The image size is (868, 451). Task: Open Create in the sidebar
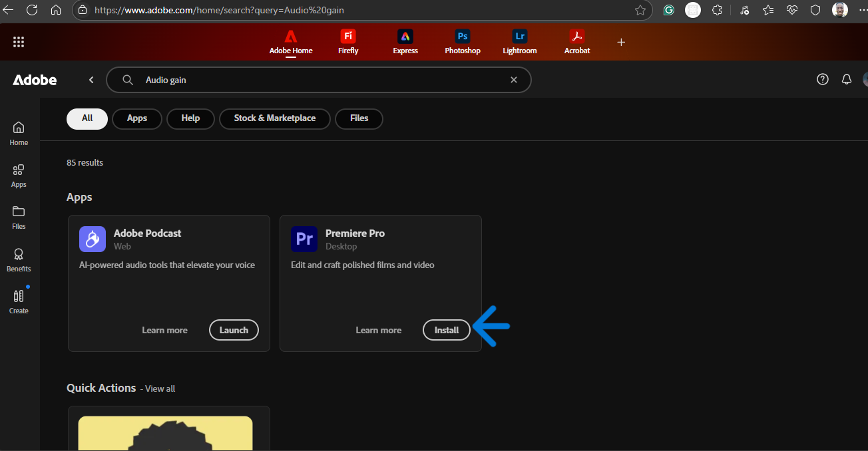tap(19, 302)
